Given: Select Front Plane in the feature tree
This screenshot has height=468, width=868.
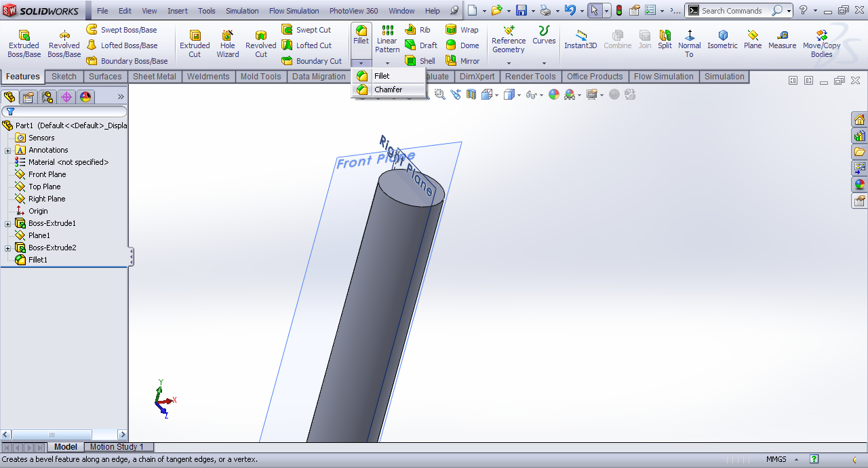Looking at the screenshot, I should tap(47, 174).
